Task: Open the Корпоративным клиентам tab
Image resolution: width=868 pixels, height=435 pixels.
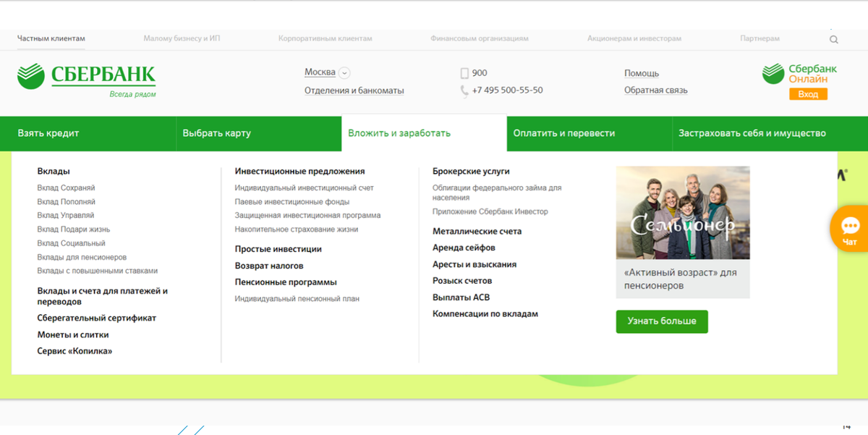Action: (x=325, y=38)
